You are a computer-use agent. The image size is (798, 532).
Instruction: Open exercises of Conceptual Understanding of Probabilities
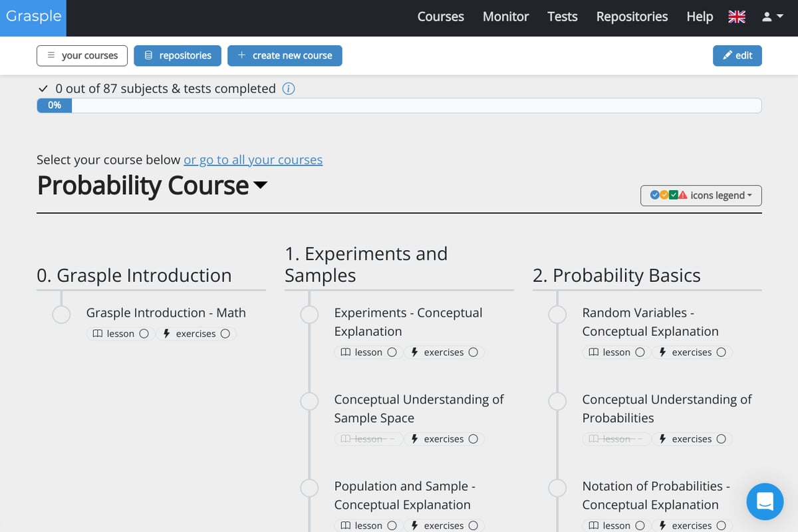[x=692, y=439]
